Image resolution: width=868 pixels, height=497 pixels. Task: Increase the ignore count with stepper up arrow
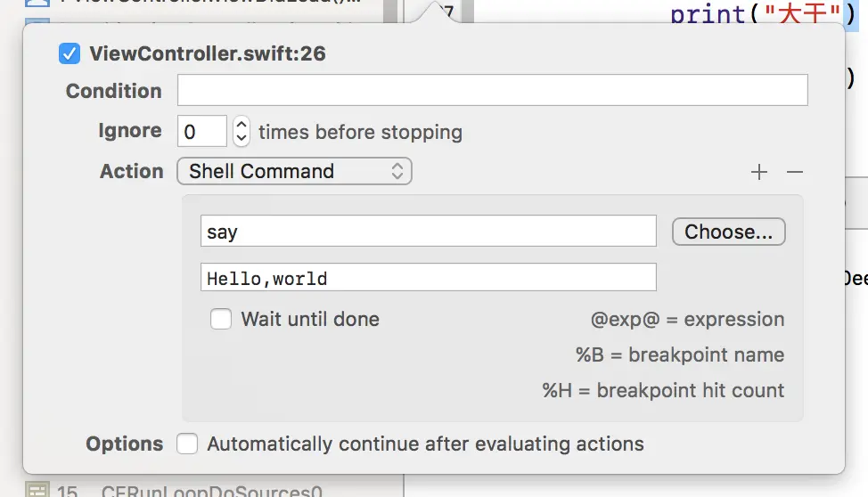(x=242, y=126)
